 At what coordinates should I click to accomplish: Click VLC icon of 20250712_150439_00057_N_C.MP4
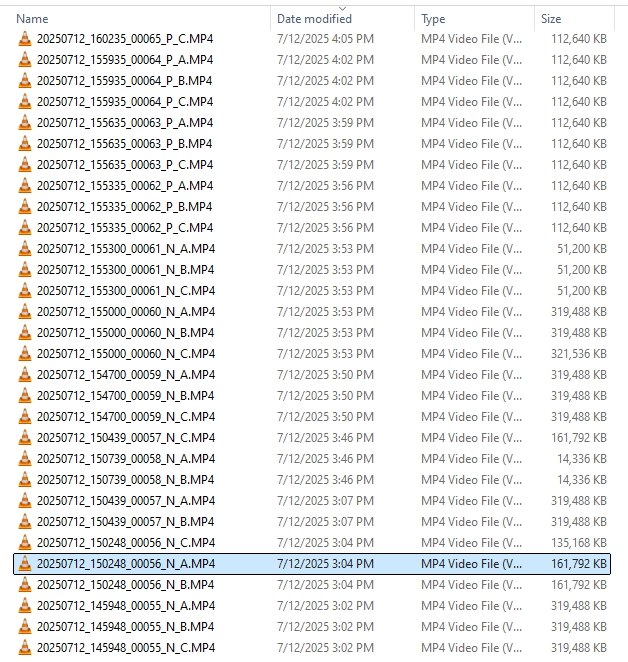(25, 438)
